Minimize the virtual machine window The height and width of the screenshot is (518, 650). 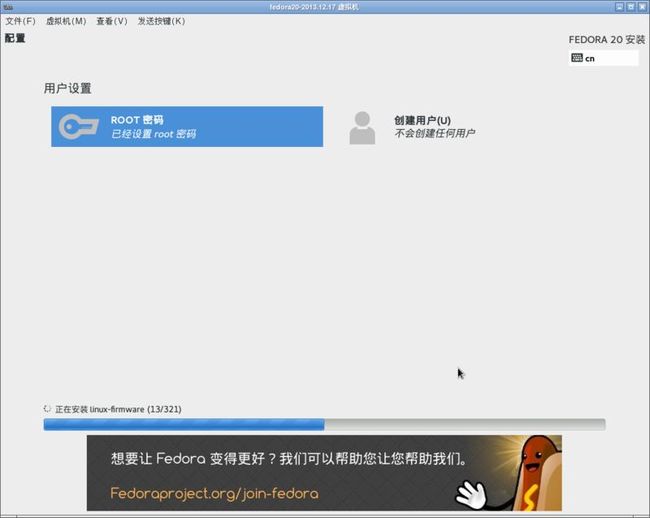[620, 7]
